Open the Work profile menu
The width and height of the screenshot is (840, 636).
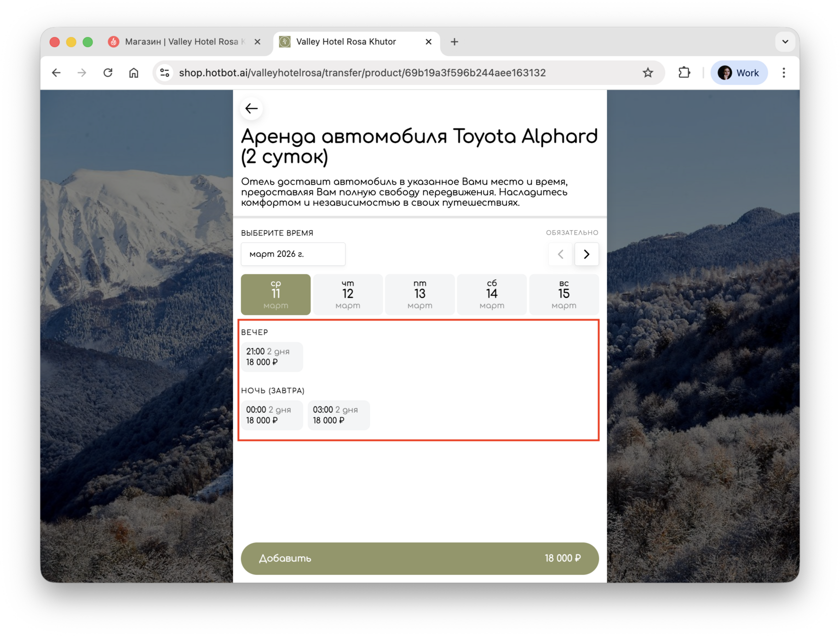[739, 73]
